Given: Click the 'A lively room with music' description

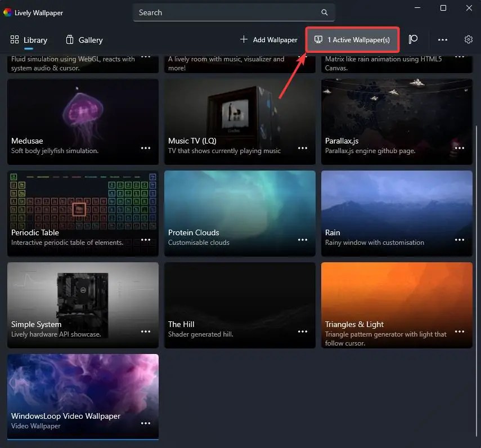Looking at the screenshot, I should pyautogui.click(x=226, y=63).
